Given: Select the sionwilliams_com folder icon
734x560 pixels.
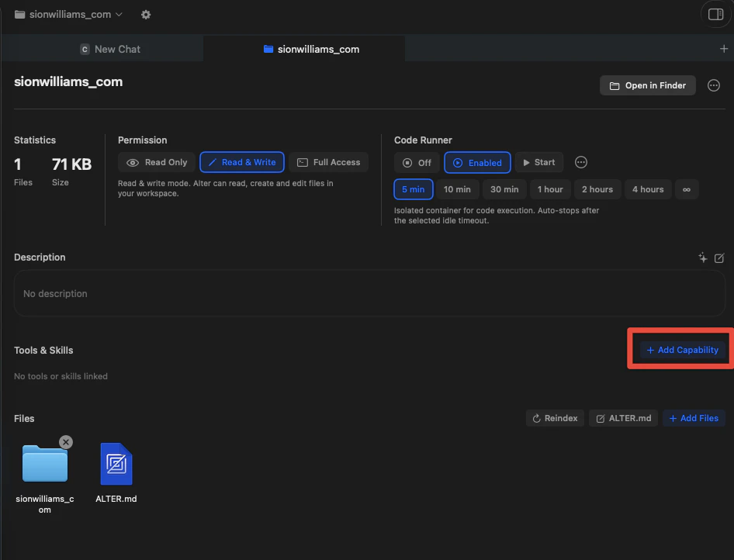Looking at the screenshot, I should click(x=45, y=464).
